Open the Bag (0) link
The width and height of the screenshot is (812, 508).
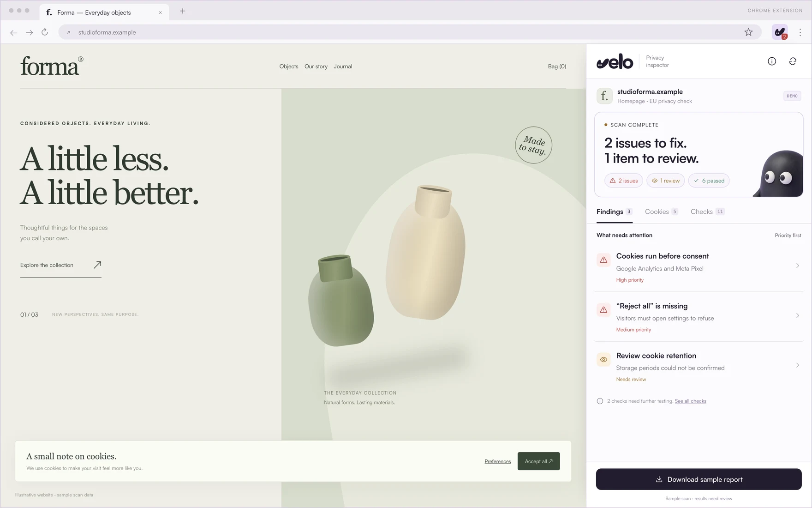coord(557,67)
